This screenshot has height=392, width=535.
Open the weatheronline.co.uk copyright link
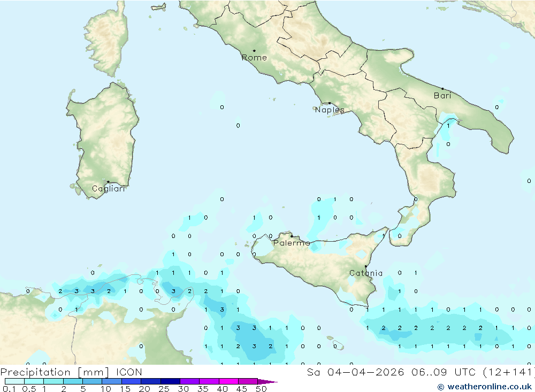485,387
